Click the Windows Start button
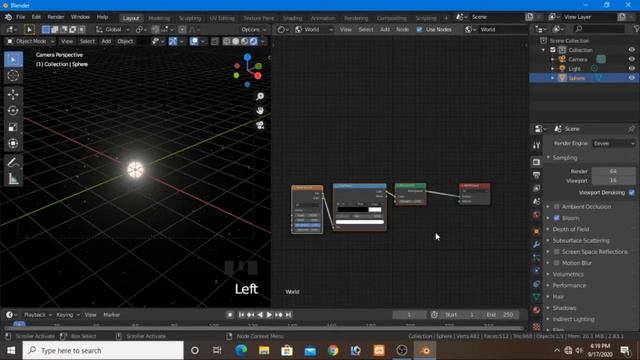The height and width of the screenshot is (360, 640). (x=11, y=350)
